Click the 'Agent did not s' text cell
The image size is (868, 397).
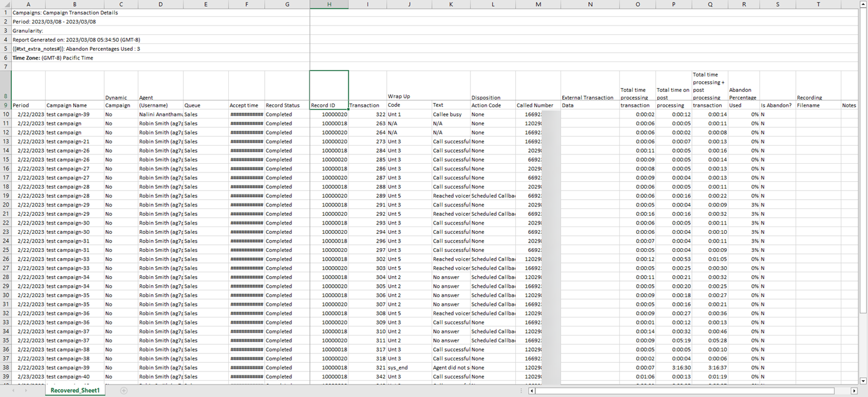[451, 367]
